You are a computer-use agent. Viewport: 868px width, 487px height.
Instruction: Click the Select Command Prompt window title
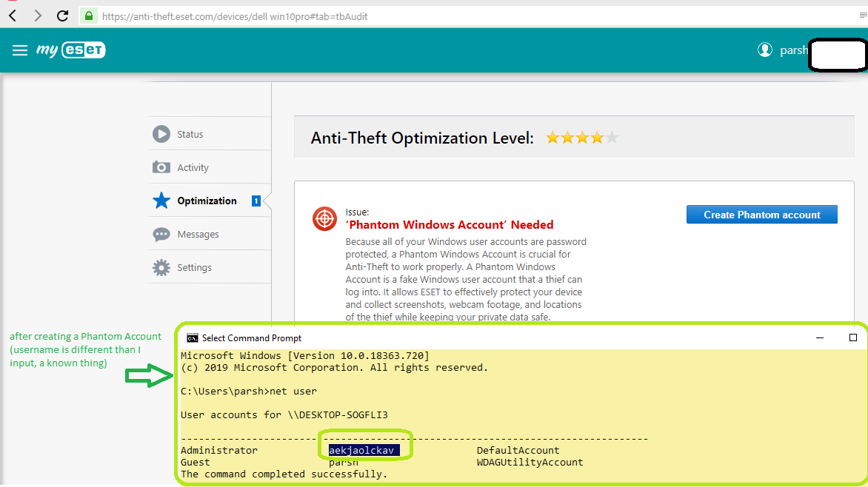pos(252,337)
